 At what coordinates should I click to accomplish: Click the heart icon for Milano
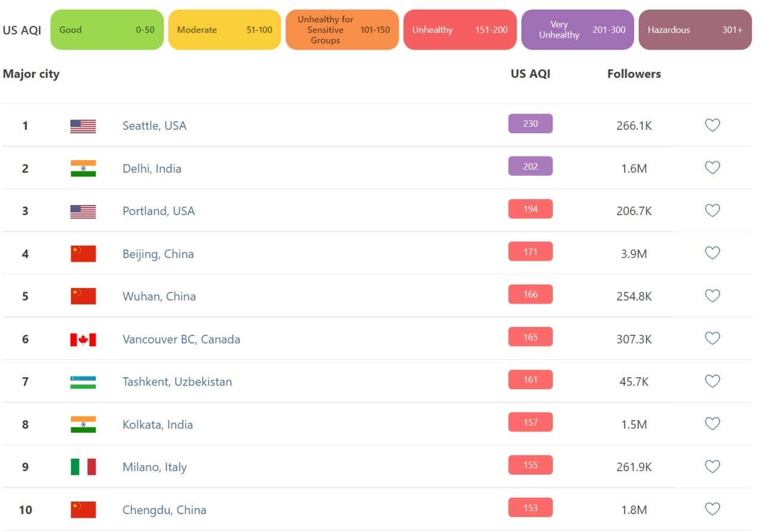[712, 466]
